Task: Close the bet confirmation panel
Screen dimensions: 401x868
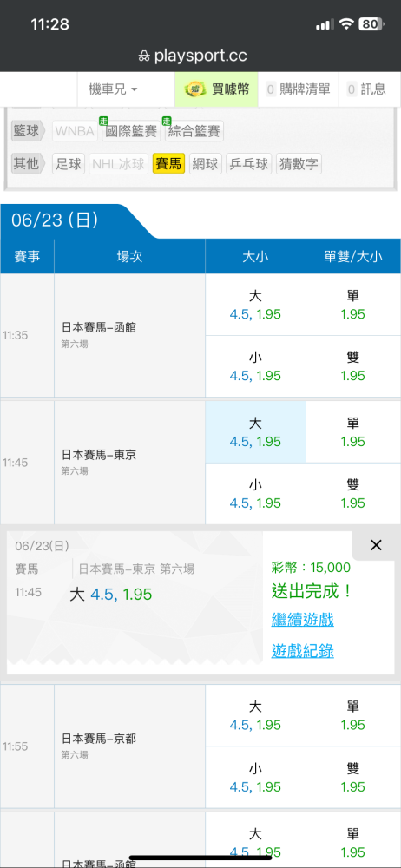Action: [x=376, y=545]
